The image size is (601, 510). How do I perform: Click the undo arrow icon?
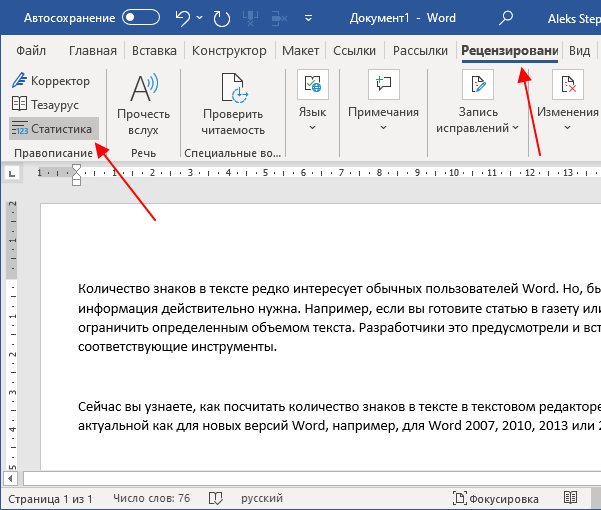point(182,18)
